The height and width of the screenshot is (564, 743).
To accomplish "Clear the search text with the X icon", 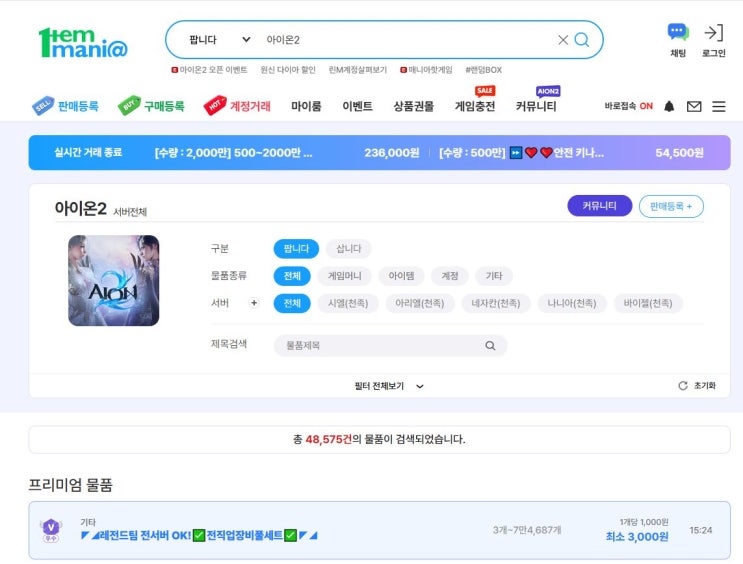I will (563, 40).
